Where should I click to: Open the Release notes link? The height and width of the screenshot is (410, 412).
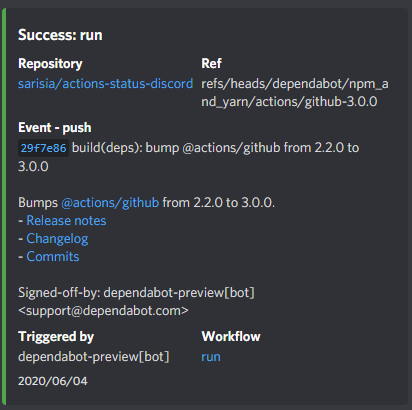(66, 221)
